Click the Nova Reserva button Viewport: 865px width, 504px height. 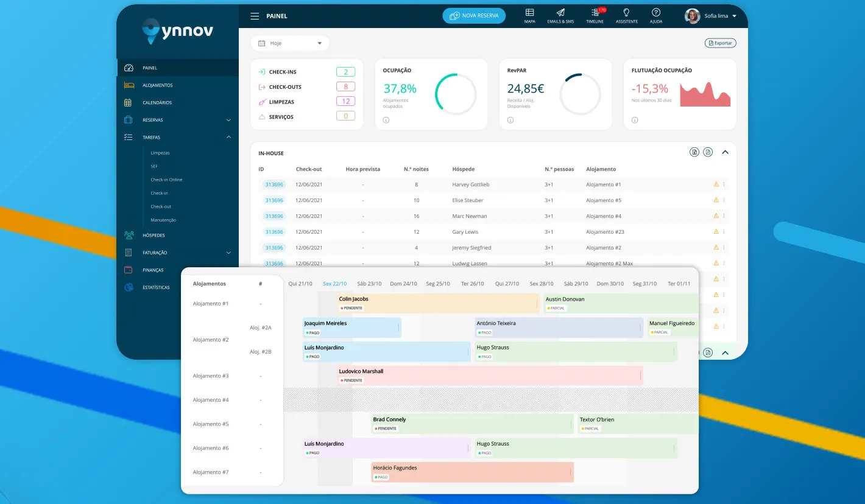tap(474, 16)
